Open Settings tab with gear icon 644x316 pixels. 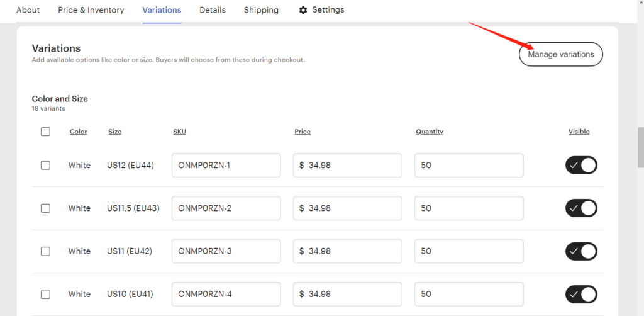(x=321, y=10)
